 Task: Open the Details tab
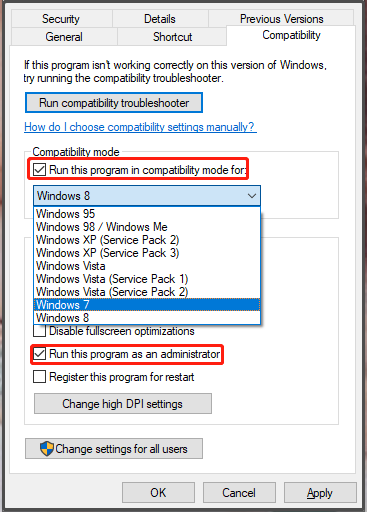point(160,19)
